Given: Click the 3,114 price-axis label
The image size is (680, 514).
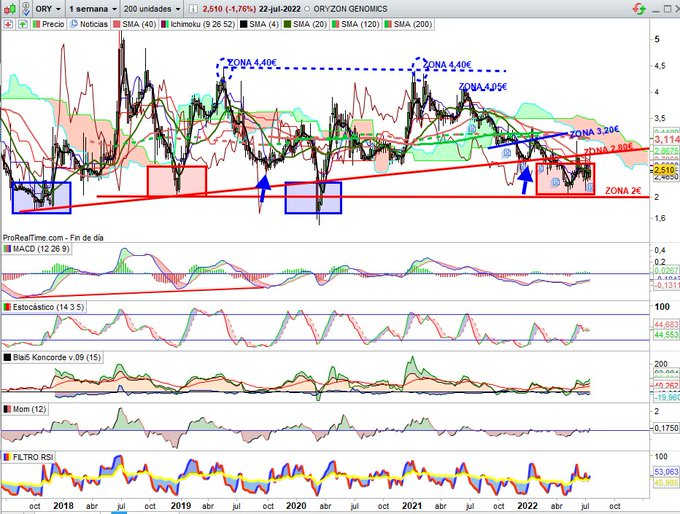Looking at the screenshot, I should [x=667, y=139].
